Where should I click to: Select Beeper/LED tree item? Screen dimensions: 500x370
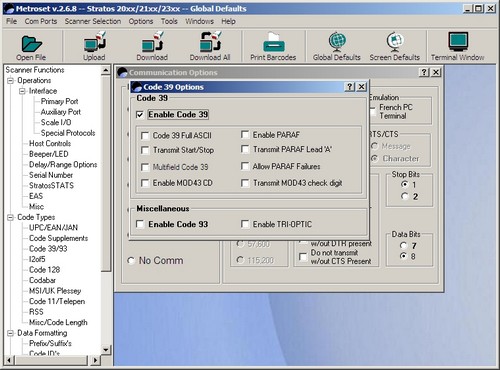pos(49,154)
